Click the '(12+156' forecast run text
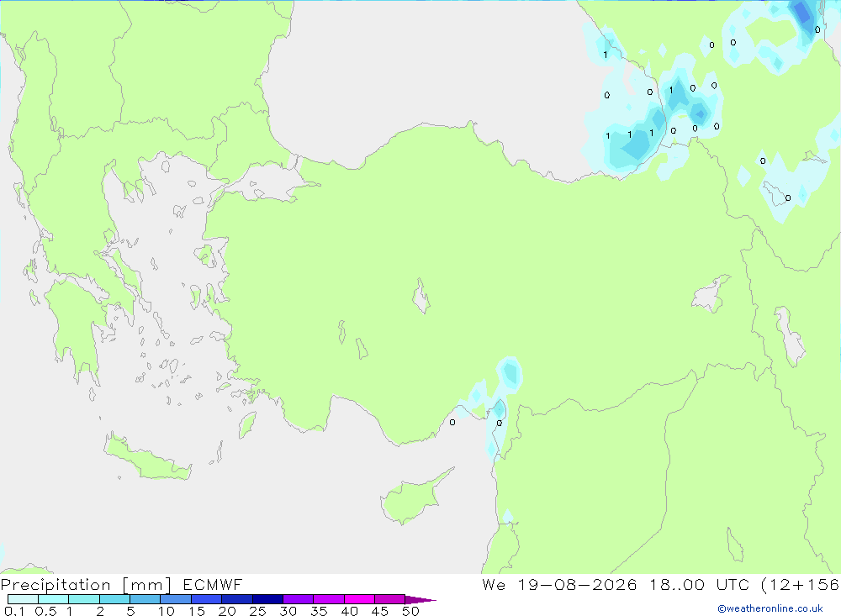The width and height of the screenshot is (841, 616). [x=801, y=585]
